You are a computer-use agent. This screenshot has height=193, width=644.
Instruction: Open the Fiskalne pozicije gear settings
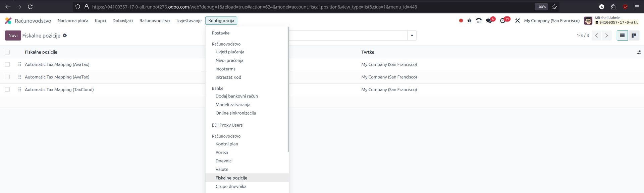(x=65, y=36)
